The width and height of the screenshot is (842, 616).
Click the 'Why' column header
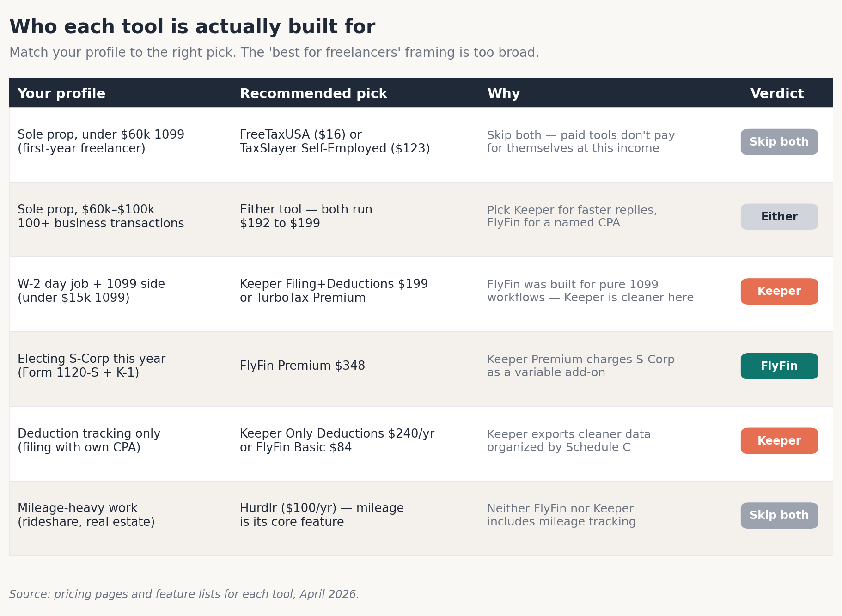click(504, 93)
